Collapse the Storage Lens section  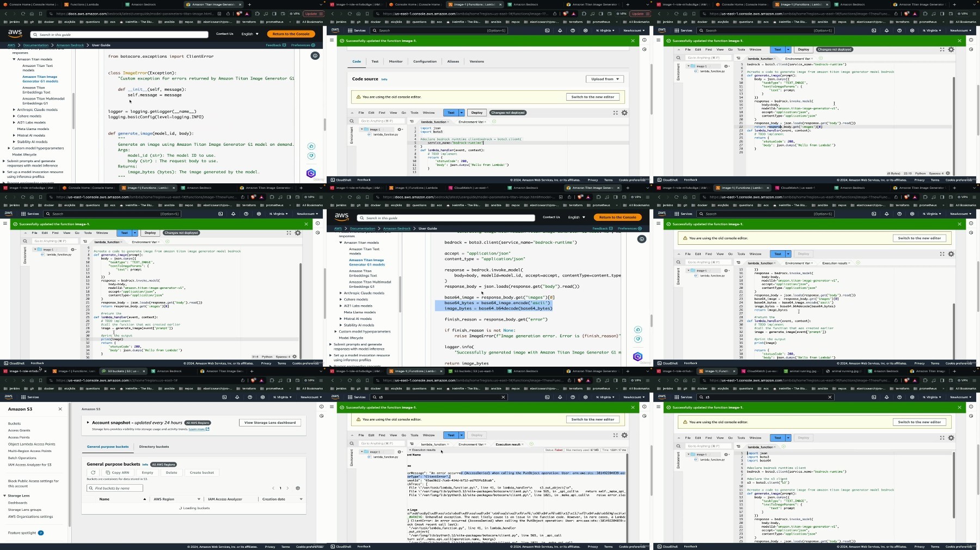pyautogui.click(x=5, y=496)
